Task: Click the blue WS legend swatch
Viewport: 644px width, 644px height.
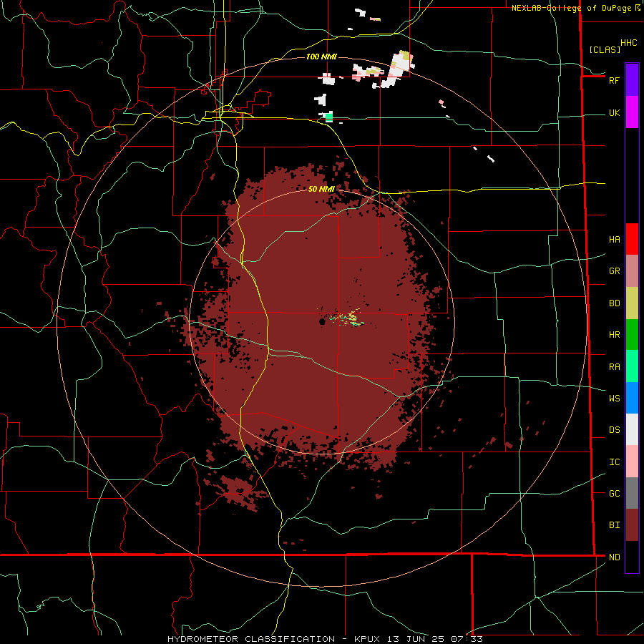Action: [x=632, y=398]
